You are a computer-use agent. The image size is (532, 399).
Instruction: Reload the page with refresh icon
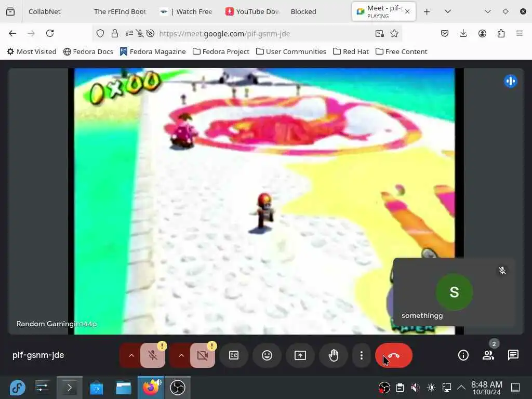[x=50, y=33]
